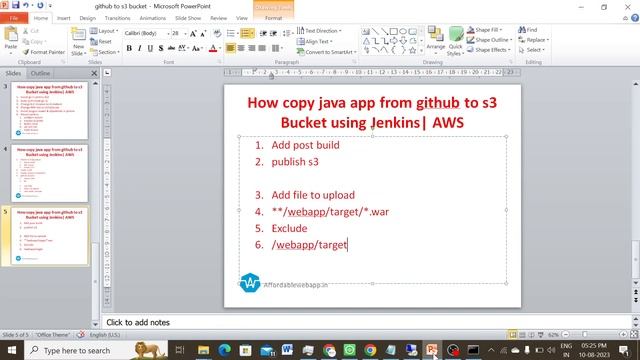Toggle underline formatting

pos(150,48)
